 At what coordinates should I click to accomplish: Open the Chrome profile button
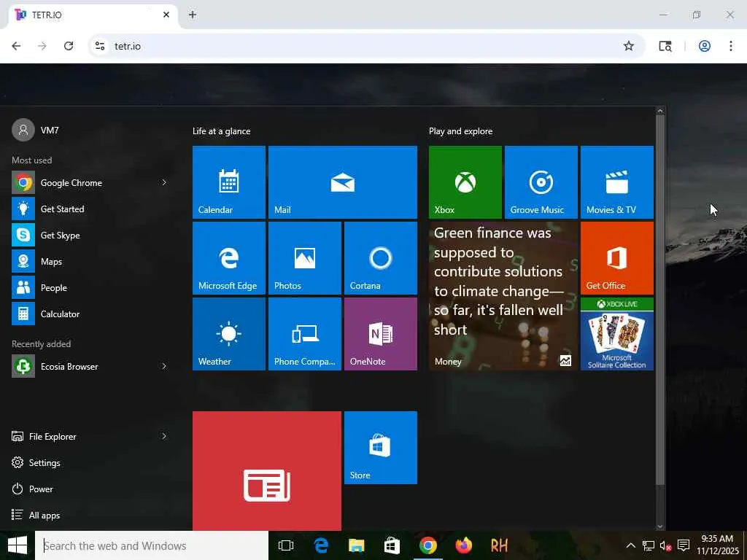[x=705, y=46]
